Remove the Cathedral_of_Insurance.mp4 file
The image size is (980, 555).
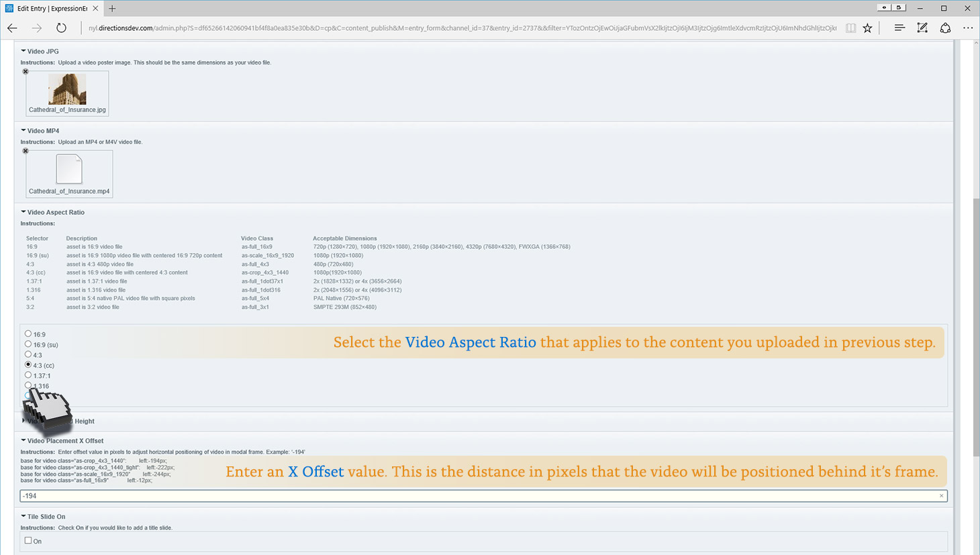[26, 151]
